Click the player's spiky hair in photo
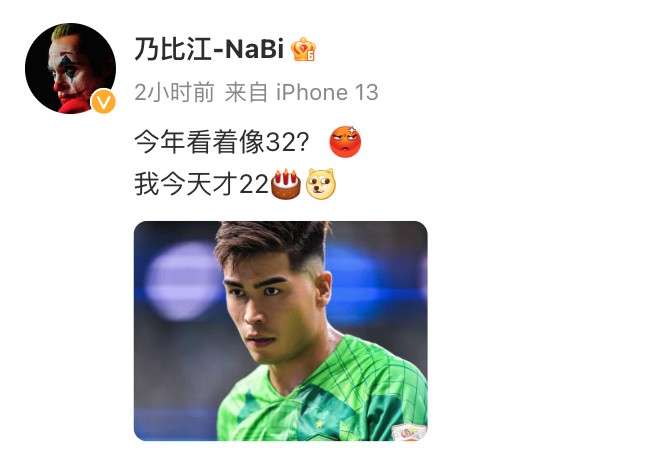This screenshot has width=658, height=456. pyautogui.click(x=271, y=241)
